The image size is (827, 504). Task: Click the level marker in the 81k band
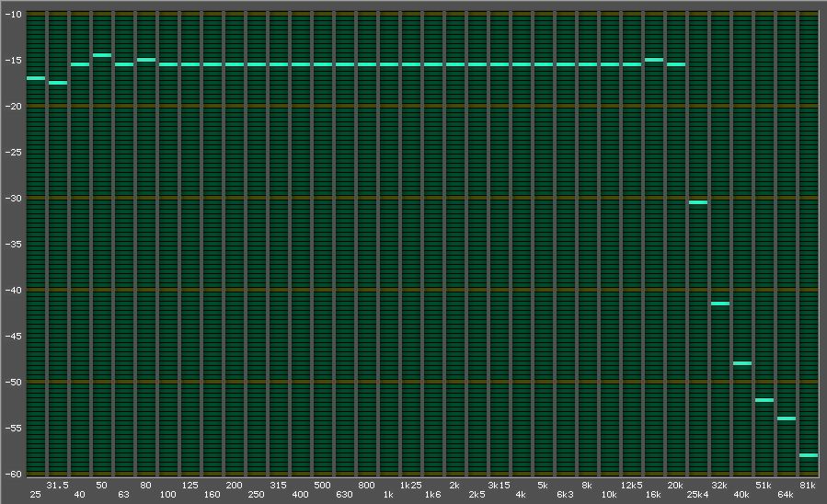click(809, 455)
